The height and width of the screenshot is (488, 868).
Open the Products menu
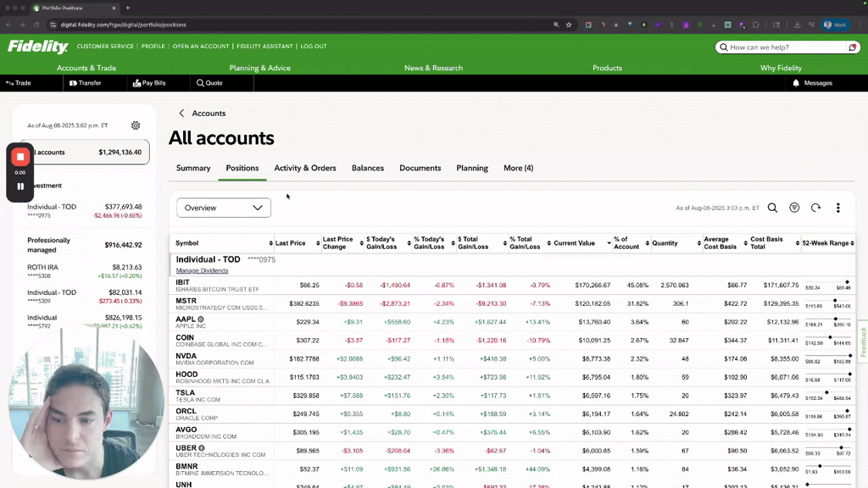point(607,68)
